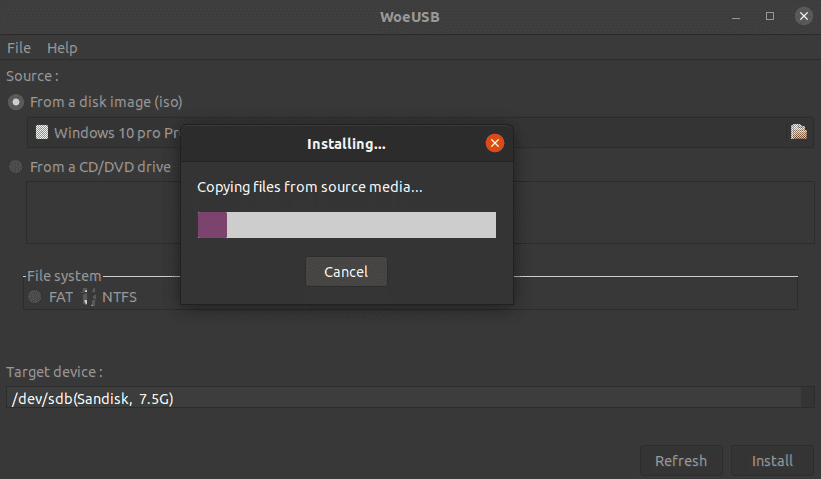Viewport: 821px width, 479px height.
Task: Open the Help menu
Action: click(62, 48)
